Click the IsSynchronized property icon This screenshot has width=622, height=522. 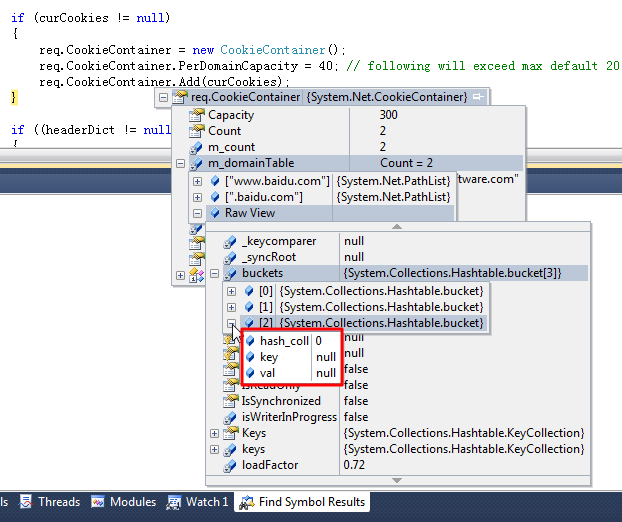tap(230, 401)
